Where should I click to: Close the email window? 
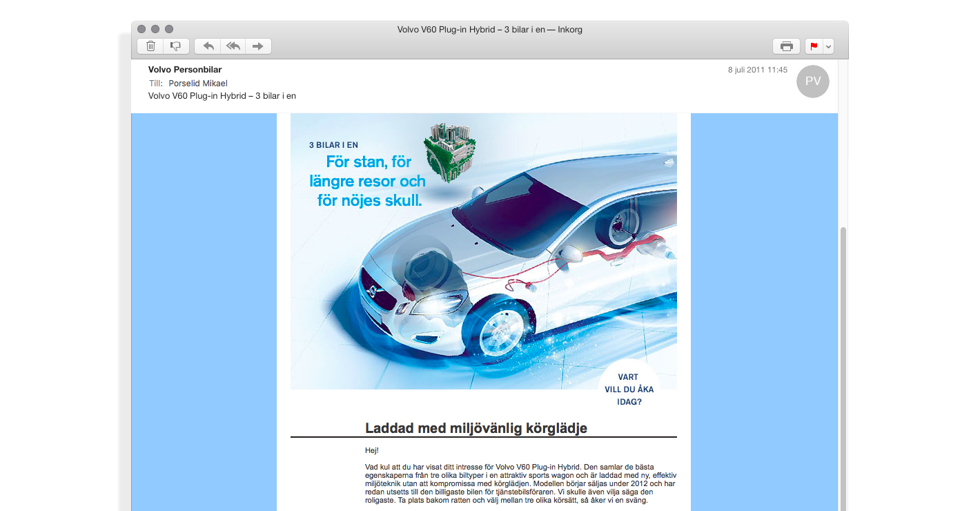click(141, 29)
